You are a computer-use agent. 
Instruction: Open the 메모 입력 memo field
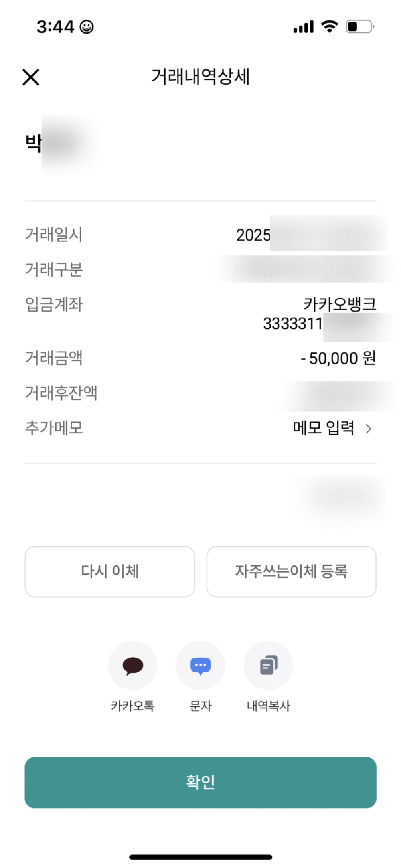coord(324,428)
